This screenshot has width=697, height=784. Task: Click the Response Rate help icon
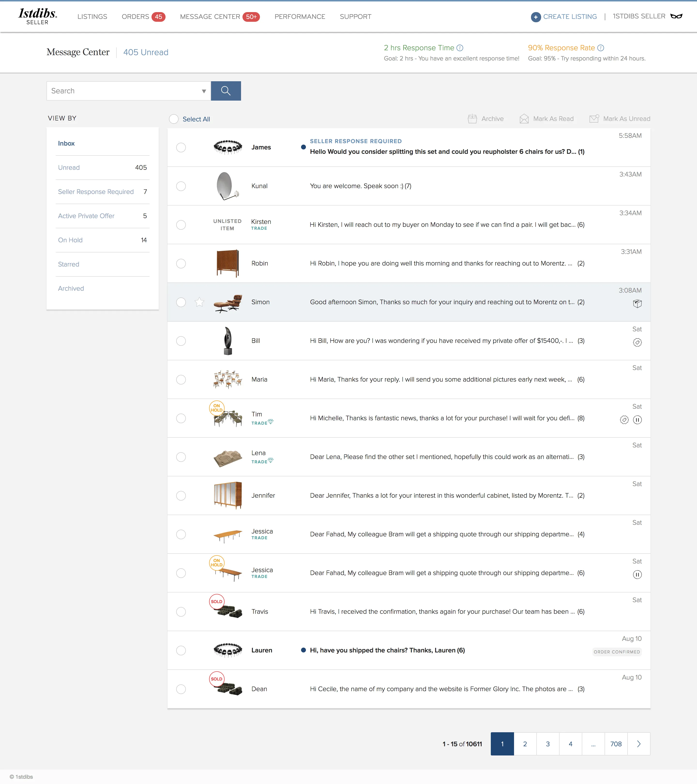click(601, 48)
